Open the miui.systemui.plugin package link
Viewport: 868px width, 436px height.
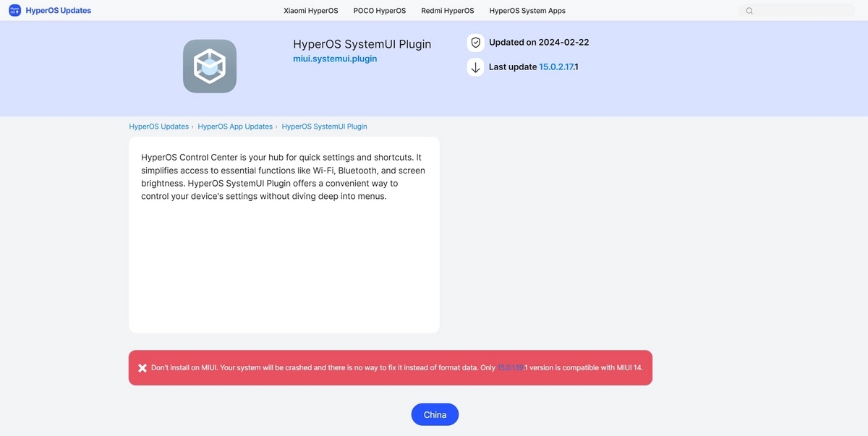pyautogui.click(x=335, y=59)
